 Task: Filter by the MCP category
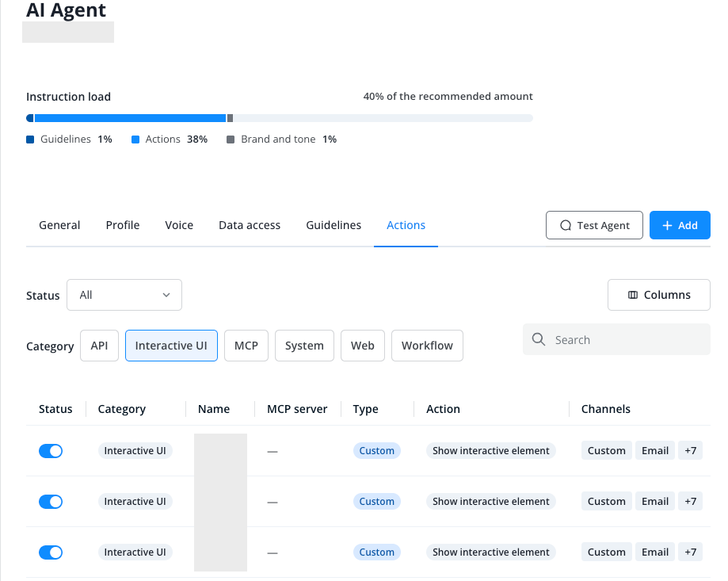[x=246, y=346]
